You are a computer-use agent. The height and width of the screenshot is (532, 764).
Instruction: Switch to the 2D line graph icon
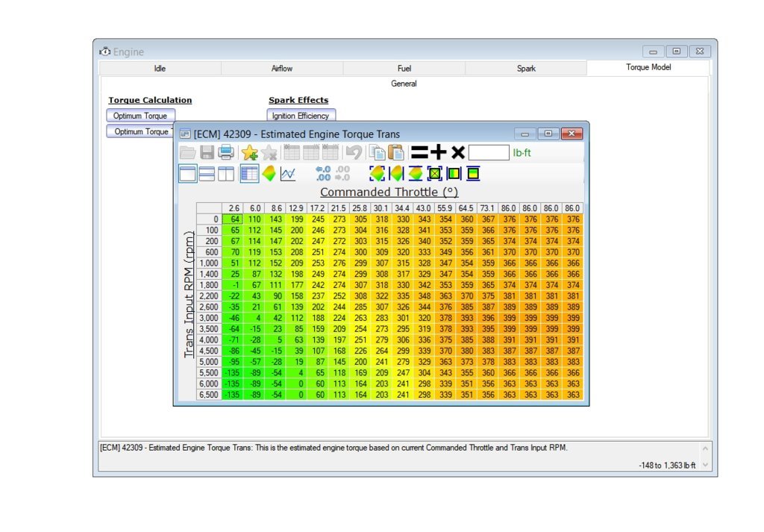click(x=288, y=174)
